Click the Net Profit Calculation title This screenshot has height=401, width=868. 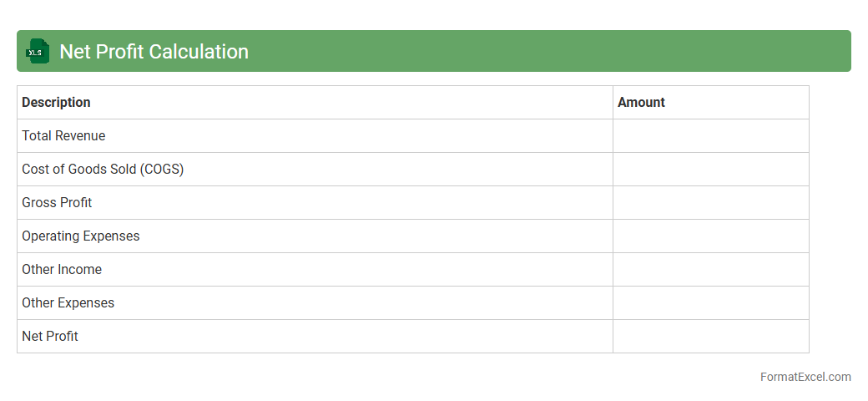(154, 52)
